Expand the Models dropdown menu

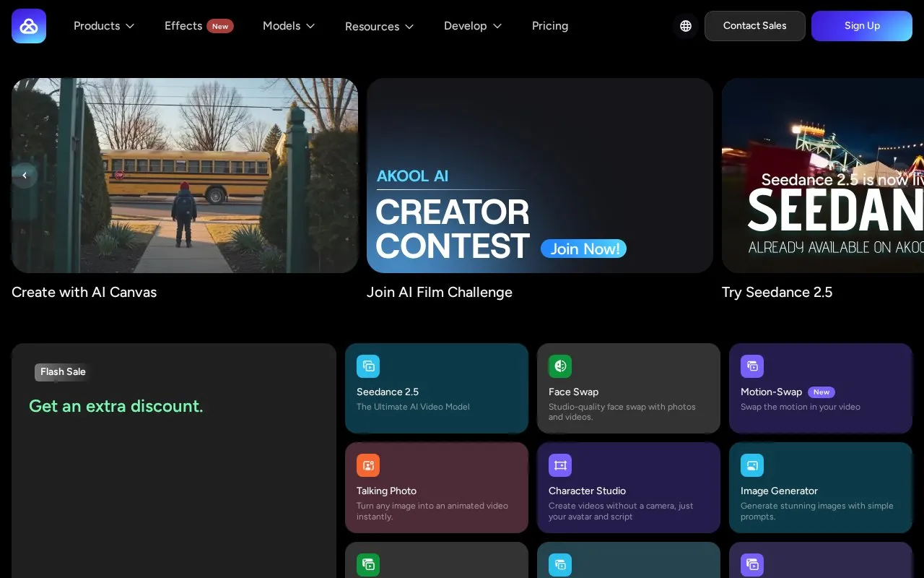(289, 26)
